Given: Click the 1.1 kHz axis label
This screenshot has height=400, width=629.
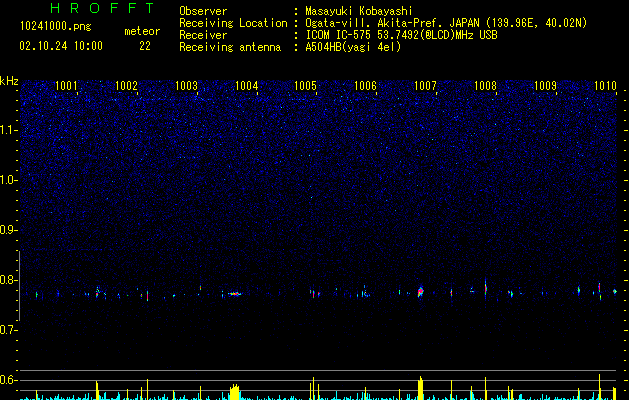Looking at the screenshot, I should click(9, 130).
